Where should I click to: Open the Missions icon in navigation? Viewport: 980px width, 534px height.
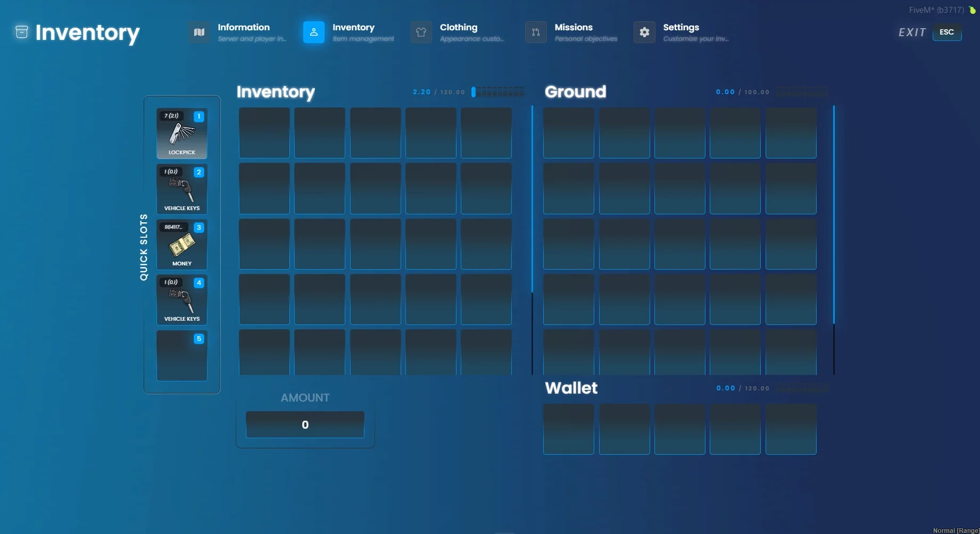536,32
